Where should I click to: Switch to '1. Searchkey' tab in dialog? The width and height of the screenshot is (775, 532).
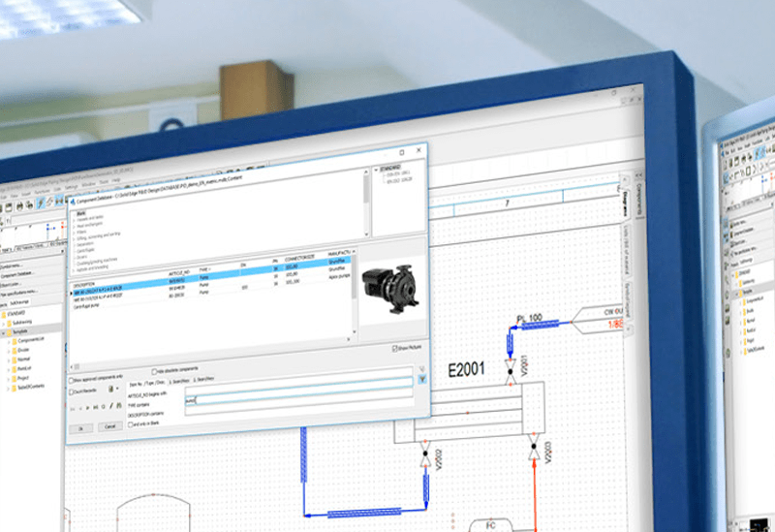179,381
